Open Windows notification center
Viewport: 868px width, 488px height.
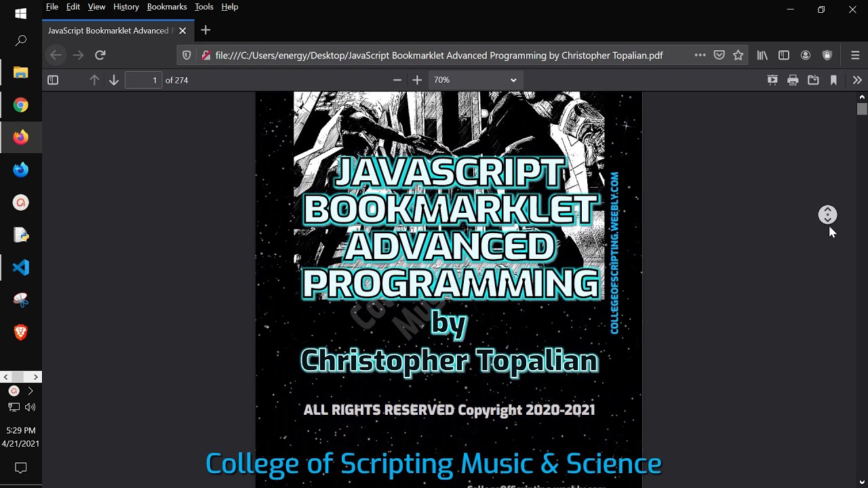(21, 468)
